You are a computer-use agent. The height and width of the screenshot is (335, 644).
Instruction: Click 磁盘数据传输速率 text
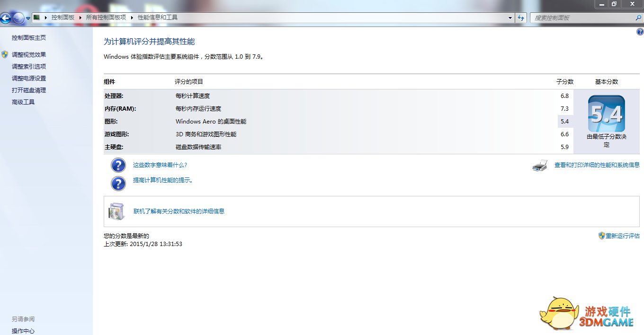tap(198, 147)
